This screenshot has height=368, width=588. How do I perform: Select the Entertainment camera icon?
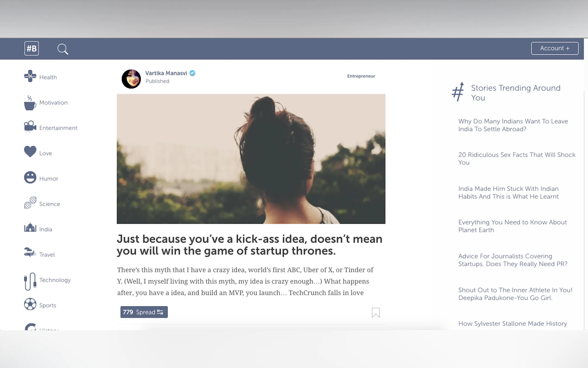point(30,127)
